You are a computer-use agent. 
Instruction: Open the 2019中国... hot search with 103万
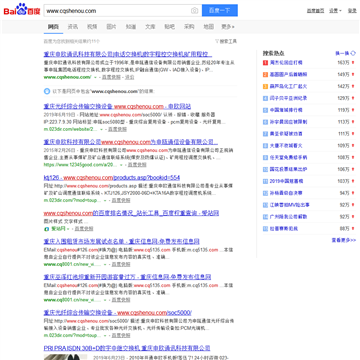click(x=286, y=181)
